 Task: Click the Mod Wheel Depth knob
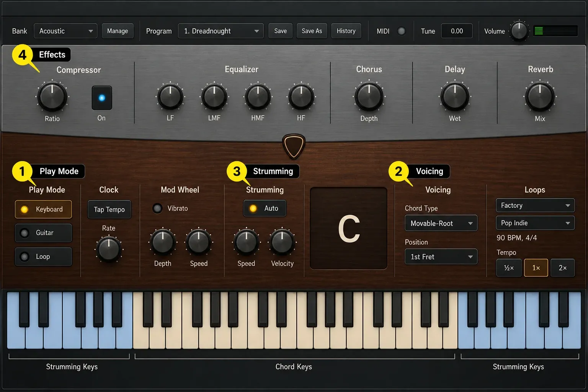(163, 242)
